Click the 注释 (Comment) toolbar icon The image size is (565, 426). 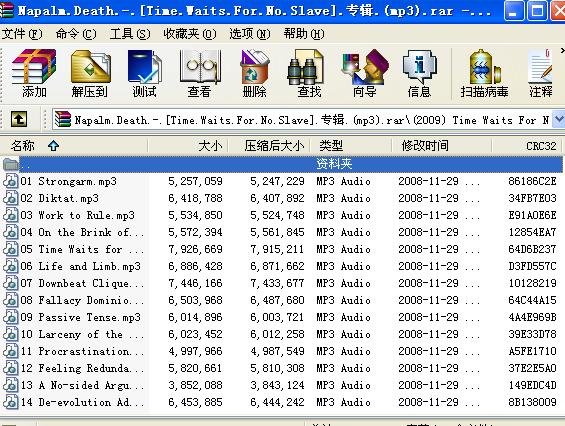click(x=540, y=74)
